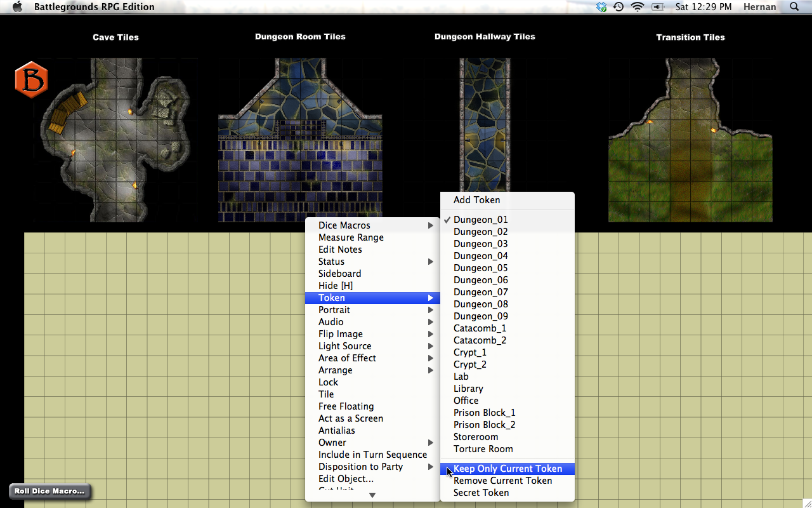The width and height of the screenshot is (812, 508).
Task: Select the Office token
Action: tap(507, 401)
